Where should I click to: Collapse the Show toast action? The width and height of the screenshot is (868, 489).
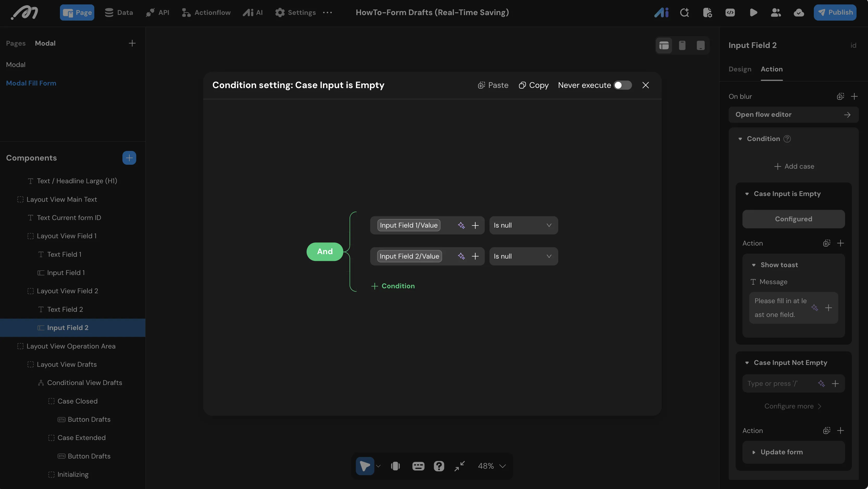click(x=753, y=265)
